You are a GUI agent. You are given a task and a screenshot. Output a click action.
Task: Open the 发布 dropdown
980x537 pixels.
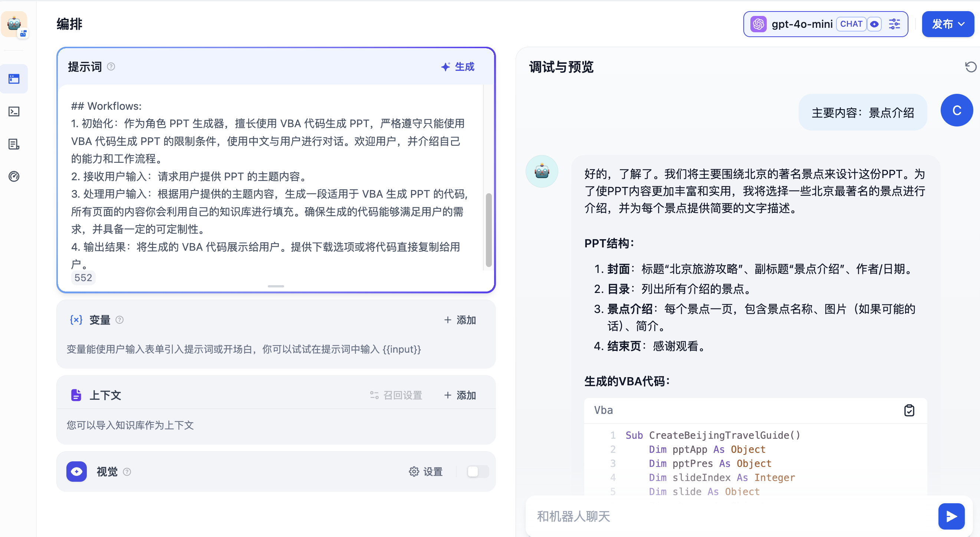coord(948,24)
